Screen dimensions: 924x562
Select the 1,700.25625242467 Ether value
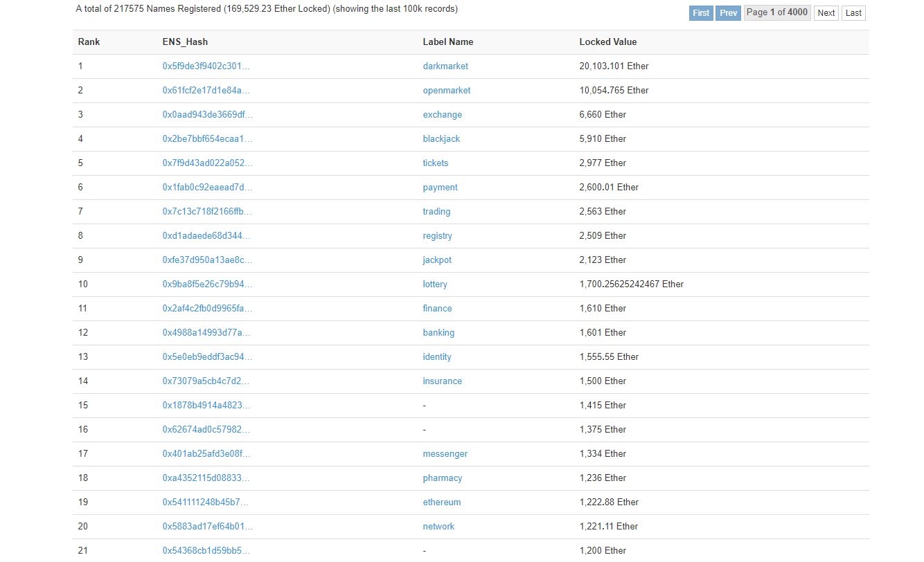632,284
